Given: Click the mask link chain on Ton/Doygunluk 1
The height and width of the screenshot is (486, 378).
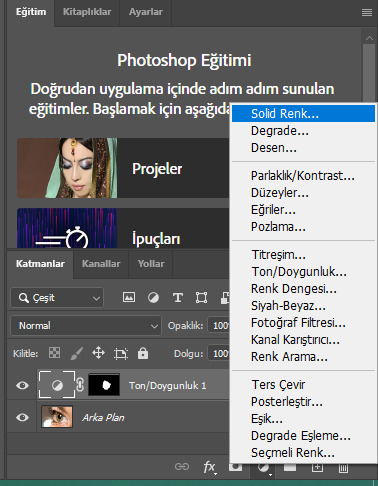Looking at the screenshot, I should [x=80, y=385].
